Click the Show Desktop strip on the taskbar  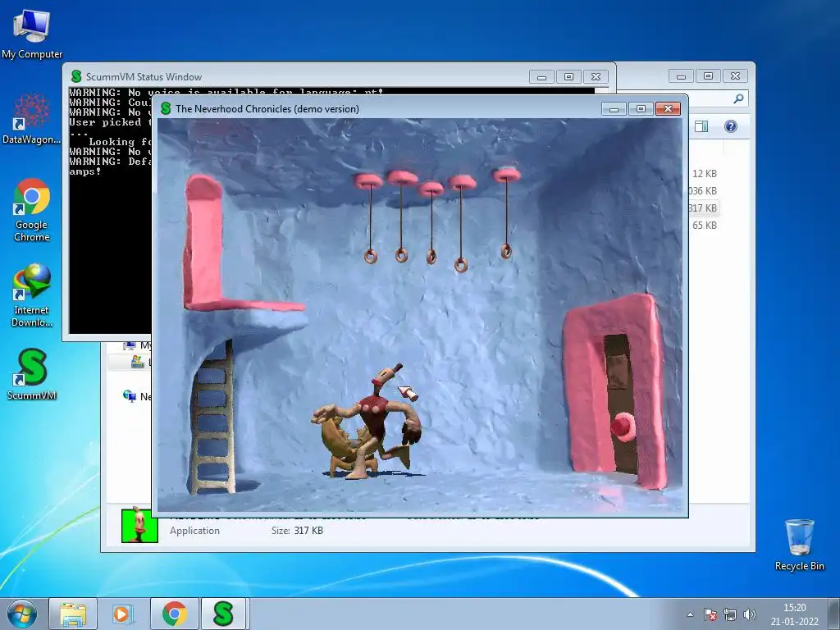tap(834, 614)
